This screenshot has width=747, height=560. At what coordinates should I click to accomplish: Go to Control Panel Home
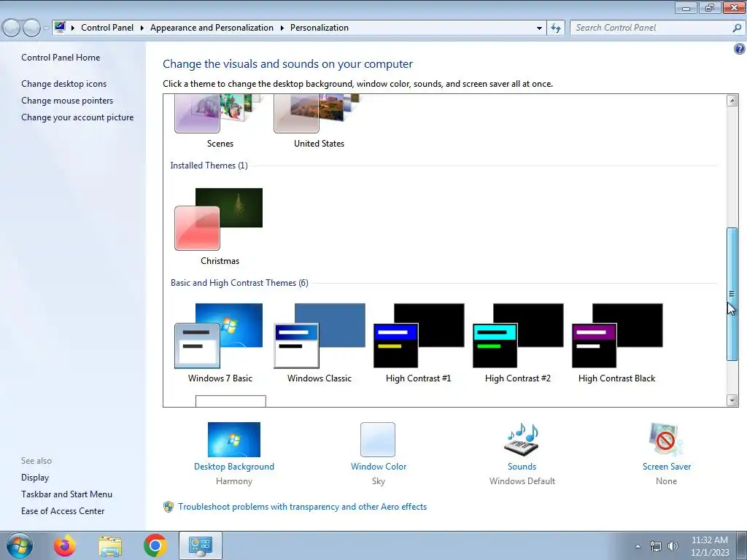click(x=61, y=58)
